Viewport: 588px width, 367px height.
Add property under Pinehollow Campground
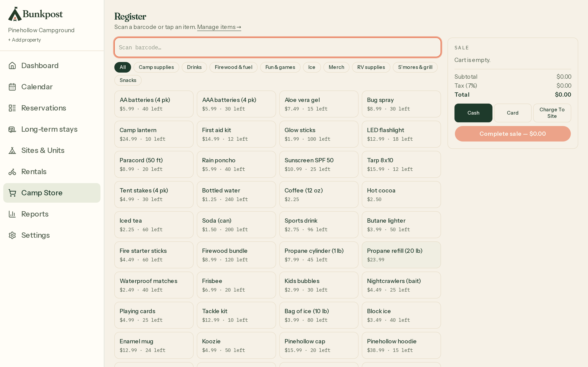coord(24,40)
